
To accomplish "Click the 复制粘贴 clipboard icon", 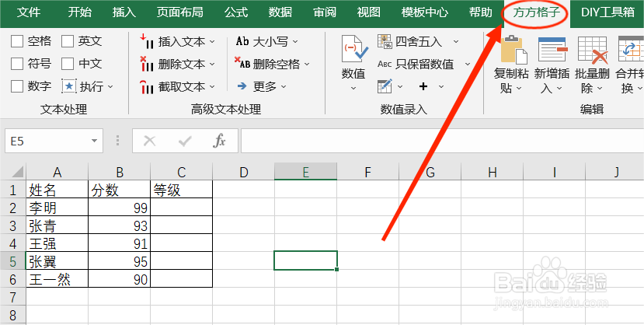I will pos(513,49).
